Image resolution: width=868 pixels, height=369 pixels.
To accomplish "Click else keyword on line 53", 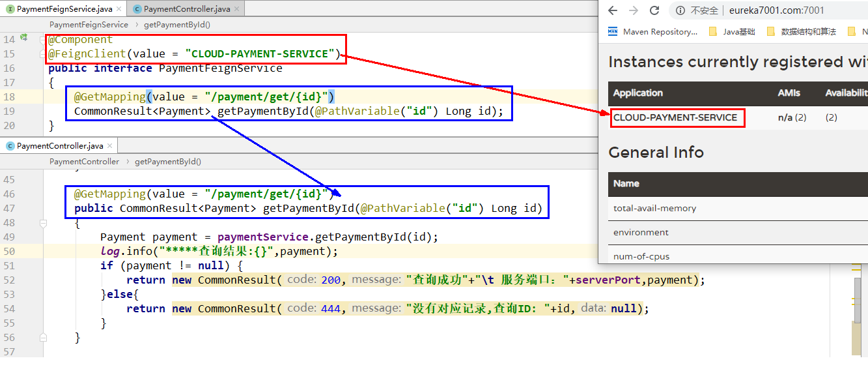I will 119,294.
